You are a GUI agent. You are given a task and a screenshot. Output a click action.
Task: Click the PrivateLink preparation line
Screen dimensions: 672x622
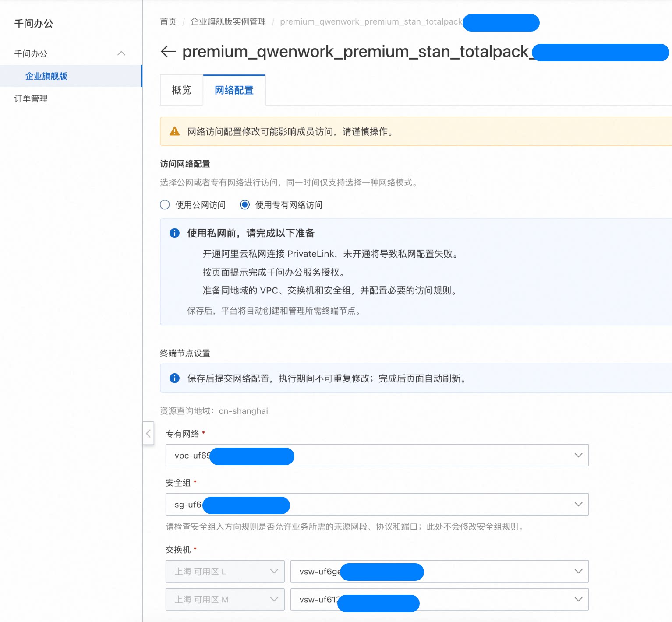point(332,254)
